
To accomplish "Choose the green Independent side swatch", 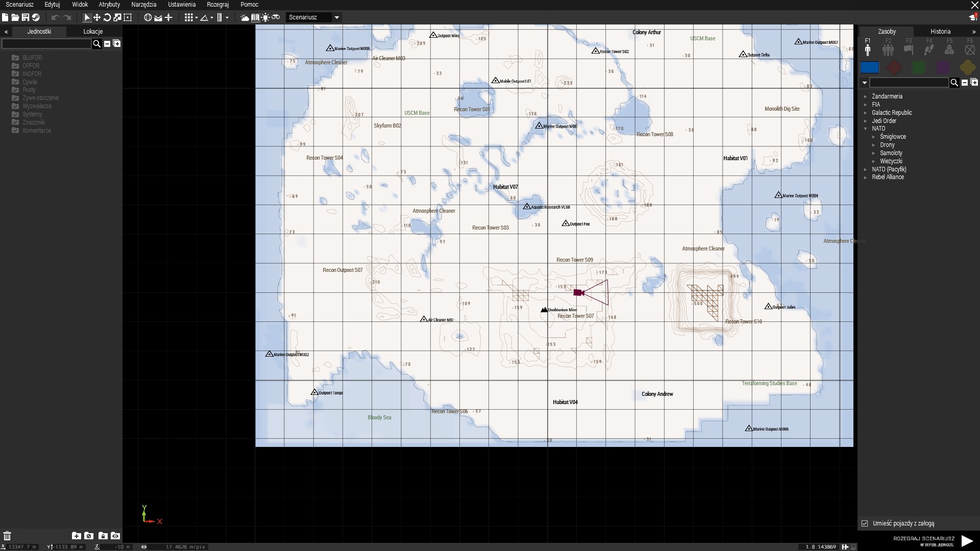I will point(919,67).
